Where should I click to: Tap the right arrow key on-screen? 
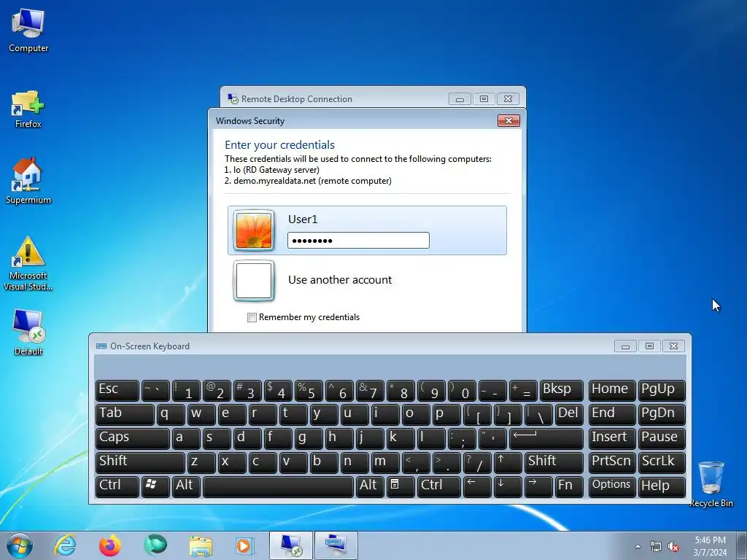(538, 486)
